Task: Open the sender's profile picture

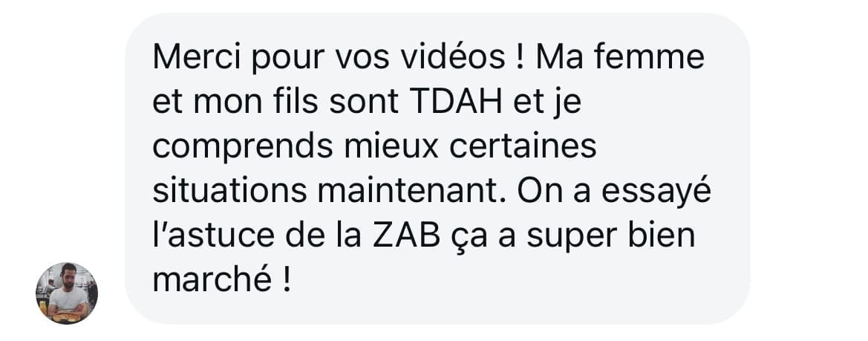Action: point(67,293)
